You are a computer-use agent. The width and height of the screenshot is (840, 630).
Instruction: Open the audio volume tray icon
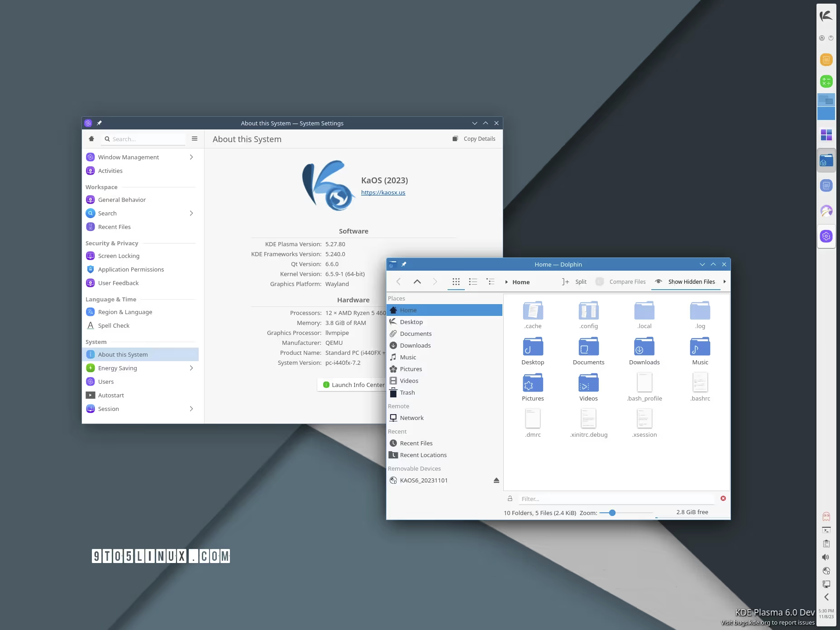click(x=826, y=557)
